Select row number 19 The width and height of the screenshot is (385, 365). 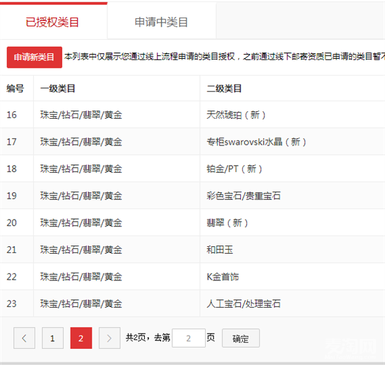[x=12, y=196]
